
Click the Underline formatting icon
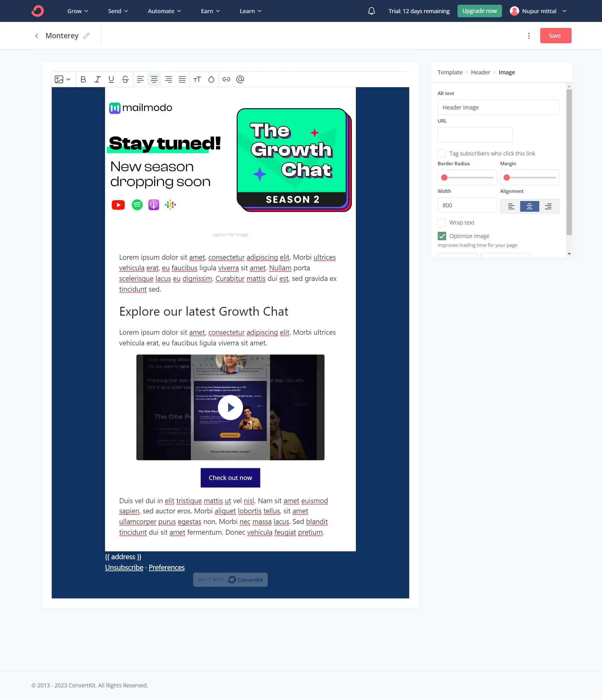point(111,79)
